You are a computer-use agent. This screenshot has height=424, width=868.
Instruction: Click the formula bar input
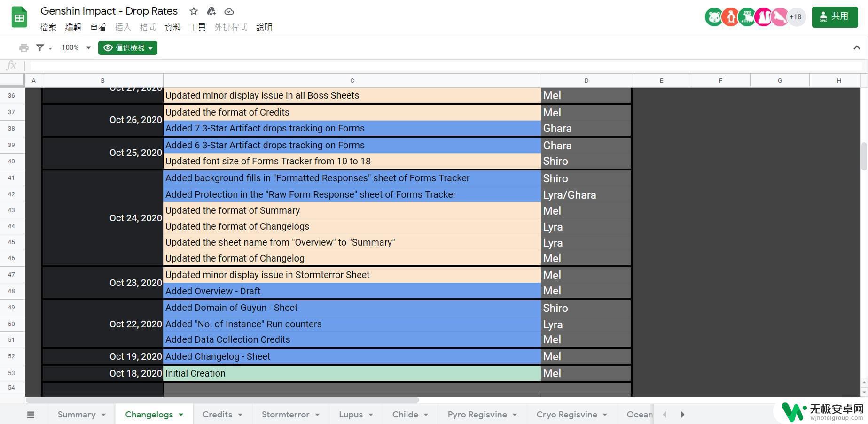(446, 66)
